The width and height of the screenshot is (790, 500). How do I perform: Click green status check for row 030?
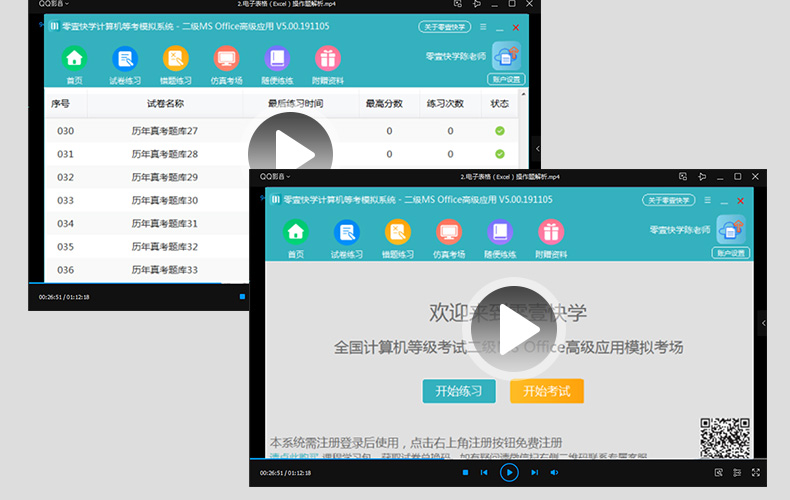point(500,131)
